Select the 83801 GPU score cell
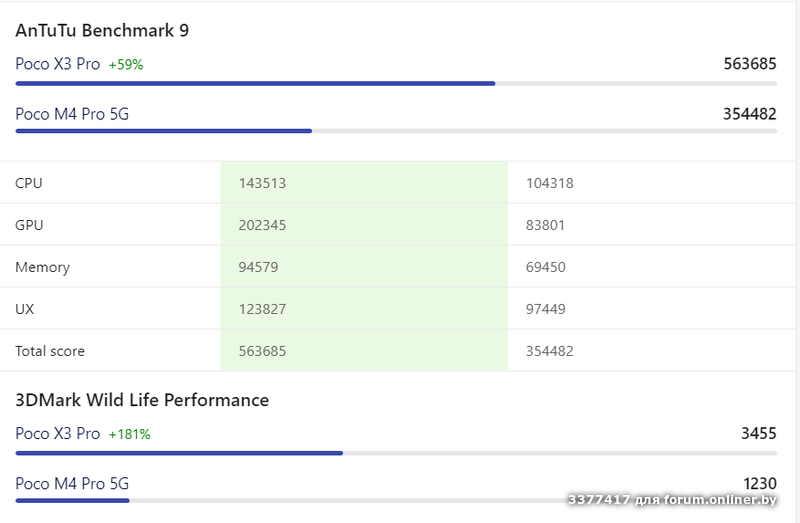This screenshot has width=800, height=523. [x=546, y=225]
